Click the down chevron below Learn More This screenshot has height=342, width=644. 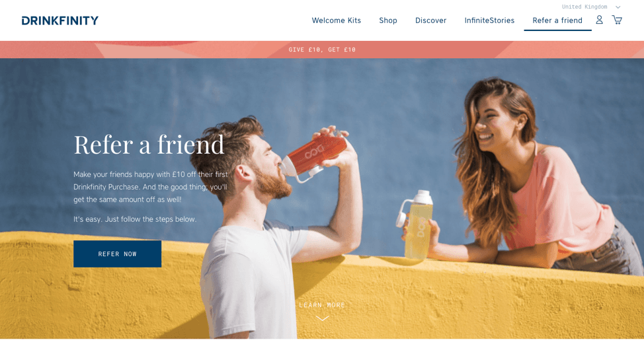click(322, 318)
